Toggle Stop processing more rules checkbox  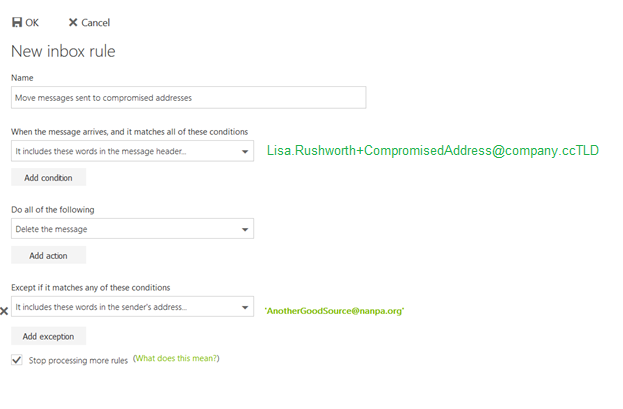click(17, 360)
